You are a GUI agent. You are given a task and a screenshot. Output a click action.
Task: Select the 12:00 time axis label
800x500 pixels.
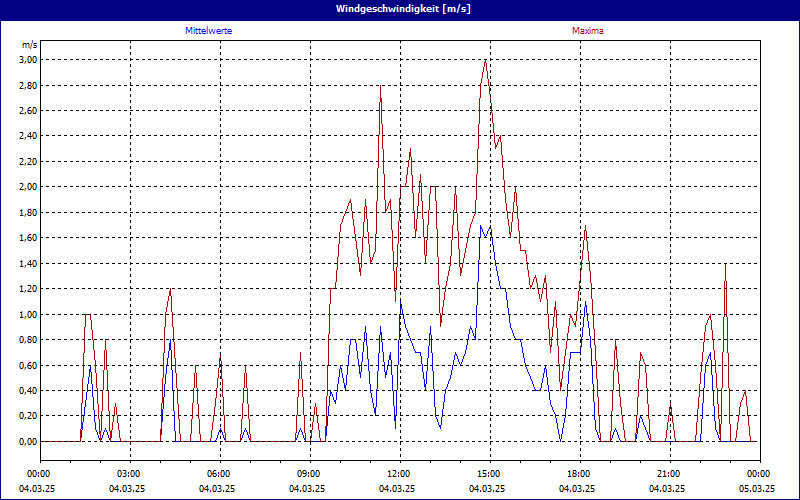tap(398, 474)
